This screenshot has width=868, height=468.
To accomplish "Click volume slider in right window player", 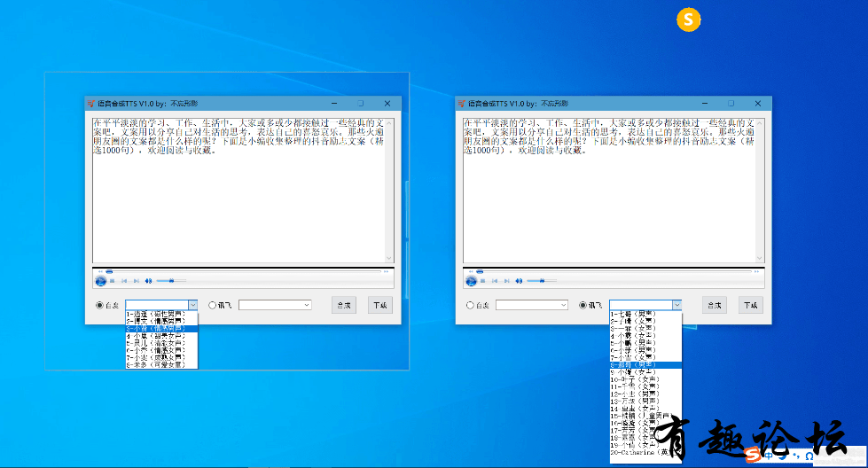I will (542, 281).
